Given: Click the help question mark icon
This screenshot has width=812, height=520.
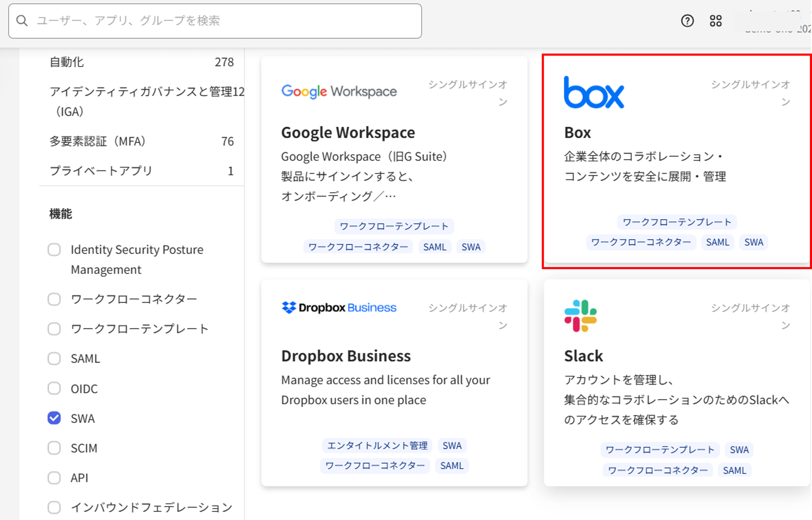Looking at the screenshot, I should 687,21.
